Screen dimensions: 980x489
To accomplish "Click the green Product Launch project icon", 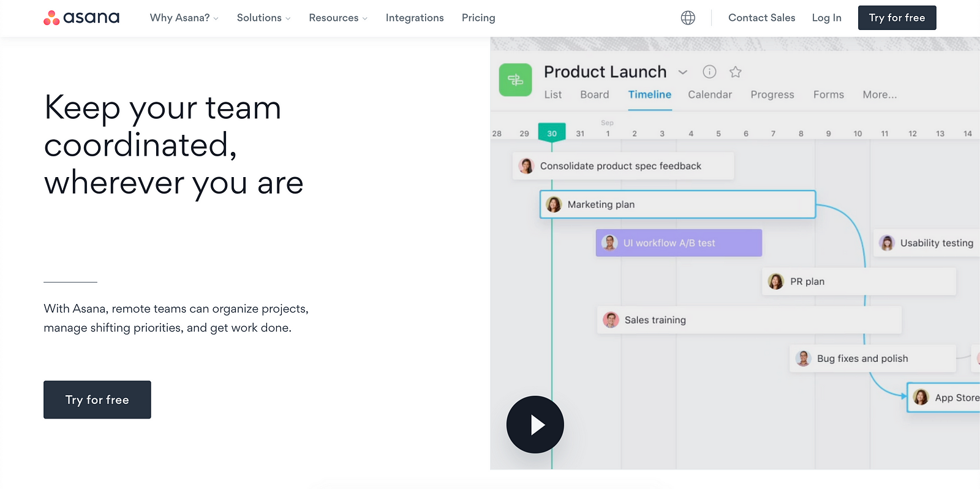I will 515,80.
